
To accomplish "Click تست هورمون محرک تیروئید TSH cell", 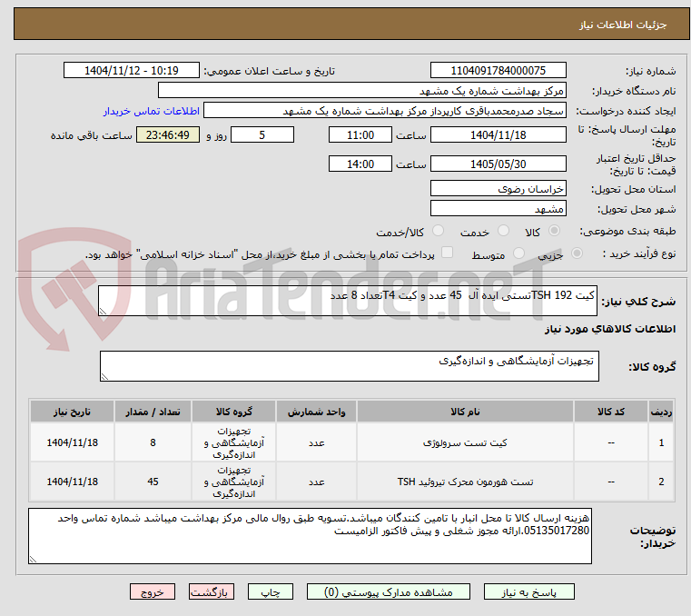I will click(465, 482).
